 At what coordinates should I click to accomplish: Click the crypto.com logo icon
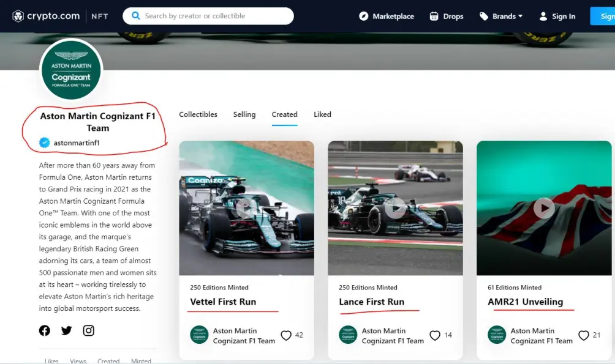tap(18, 16)
